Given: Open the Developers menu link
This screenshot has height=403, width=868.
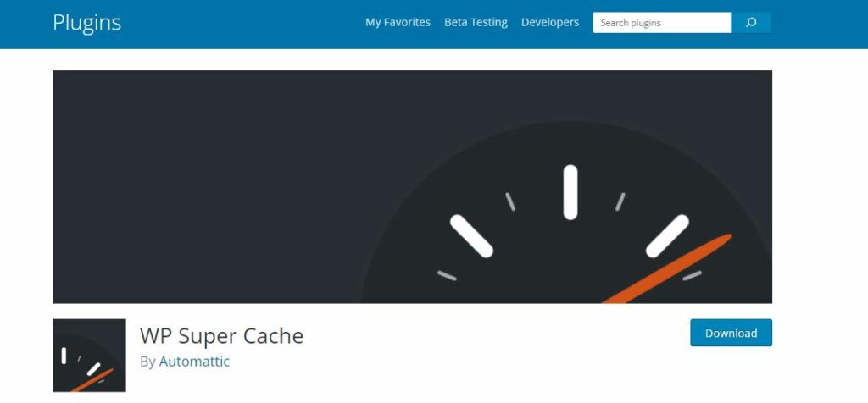Looking at the screenshot, I should tap(549, 22).
